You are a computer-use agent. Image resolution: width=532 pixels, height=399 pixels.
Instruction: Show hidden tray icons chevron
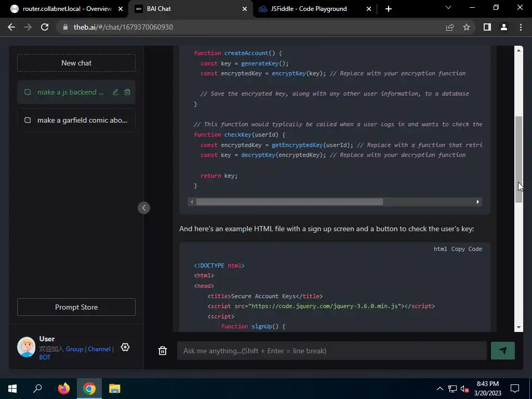[x=440, y=389]
